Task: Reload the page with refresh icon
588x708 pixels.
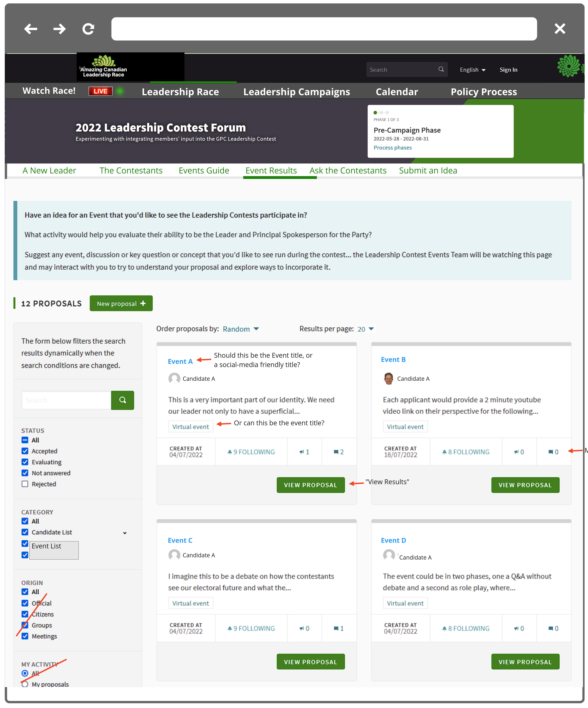Action: pos(88,29)
